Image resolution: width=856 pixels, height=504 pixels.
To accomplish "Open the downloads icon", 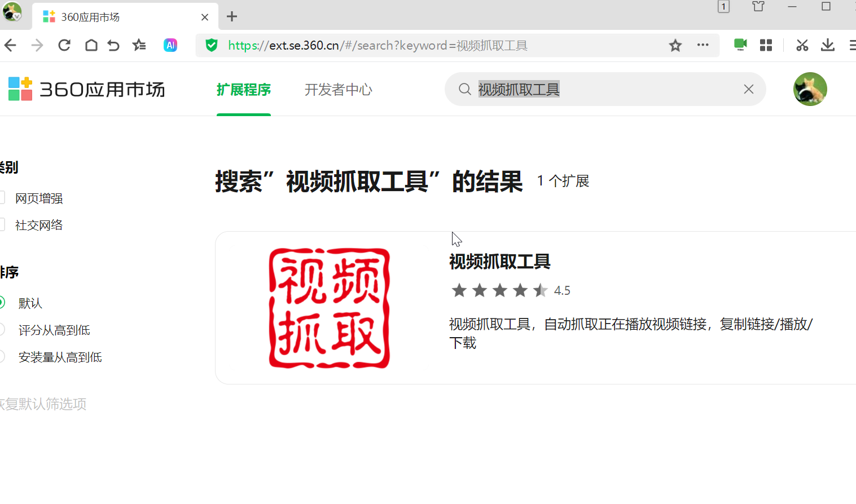I will pyautogui.click(x=828, y=45).
